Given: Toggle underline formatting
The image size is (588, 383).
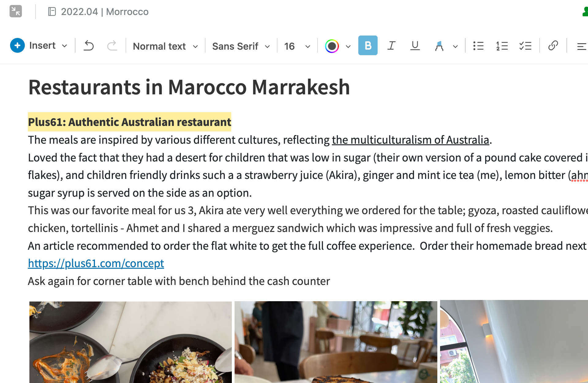Looking at the screenshot, I should (x=415, y=46).
